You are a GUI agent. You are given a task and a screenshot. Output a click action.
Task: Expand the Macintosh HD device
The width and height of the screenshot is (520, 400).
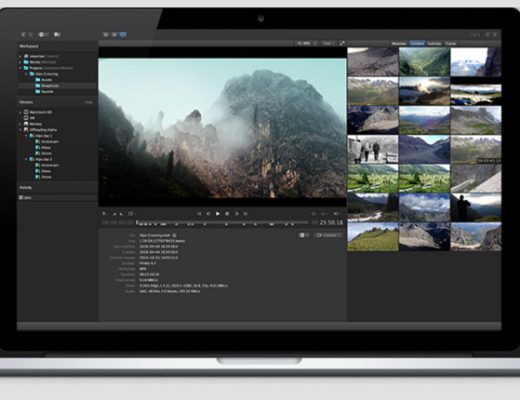tap(20, 112)
